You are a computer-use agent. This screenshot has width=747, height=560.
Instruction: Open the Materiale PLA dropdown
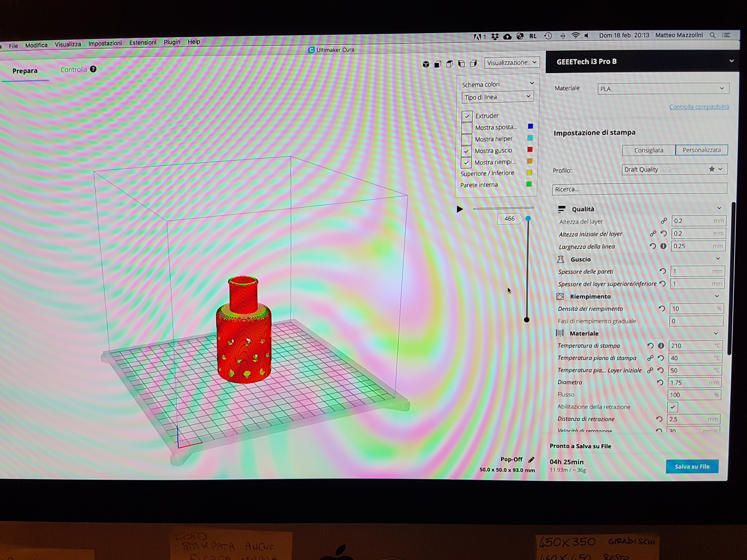[x=663, y=89]
